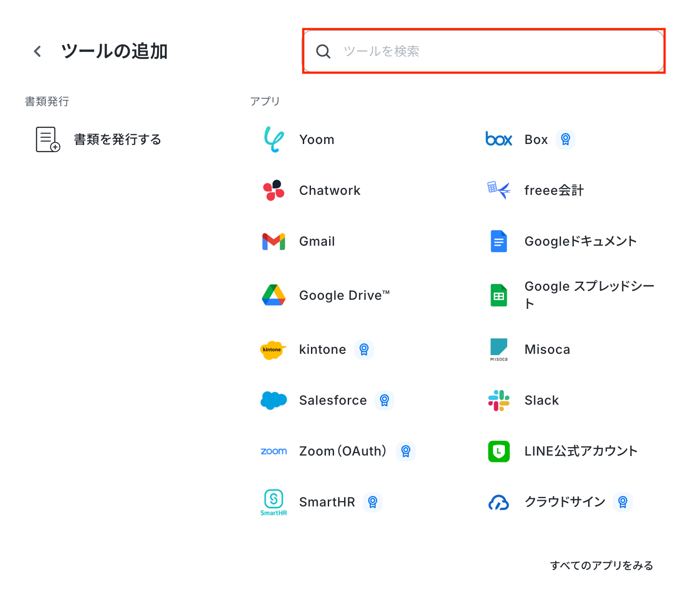Click the badge icon beside Salesforce

[385, 400]
